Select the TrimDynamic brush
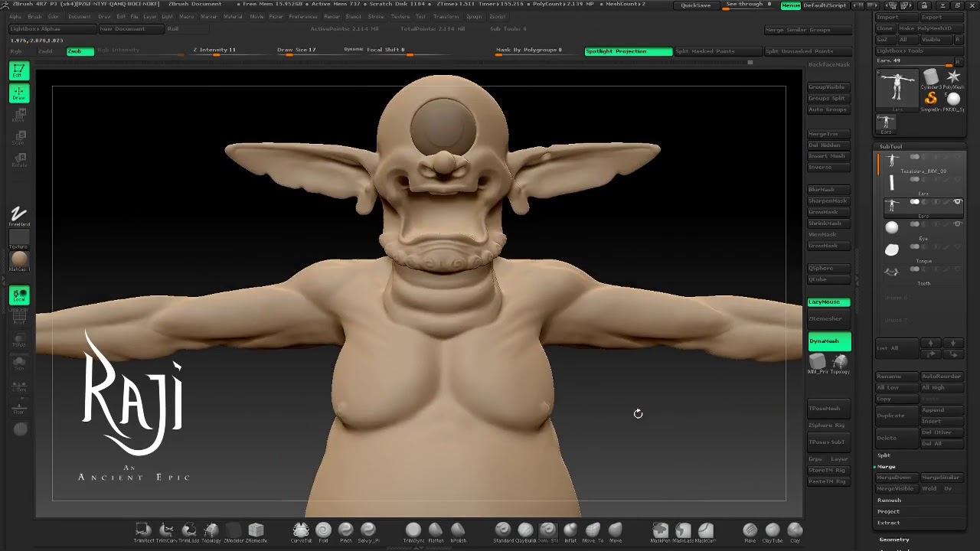Screen dimensions: 980x551 point(413,530)
